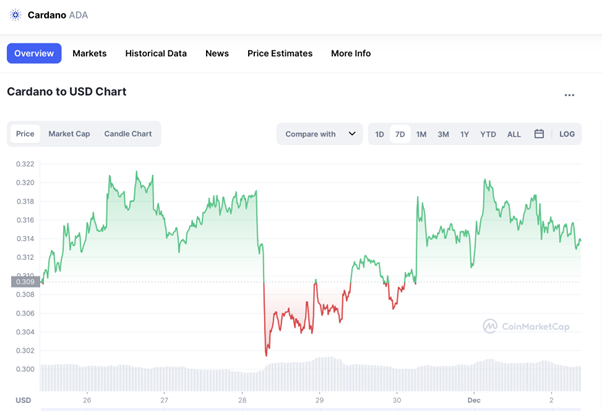602x411 pixels.
Task: Switch to the Overview tab
Action: (34, 53)
